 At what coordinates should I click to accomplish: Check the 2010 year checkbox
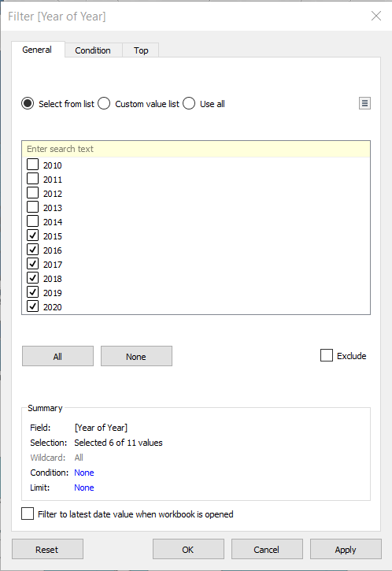tap(33, 165)
